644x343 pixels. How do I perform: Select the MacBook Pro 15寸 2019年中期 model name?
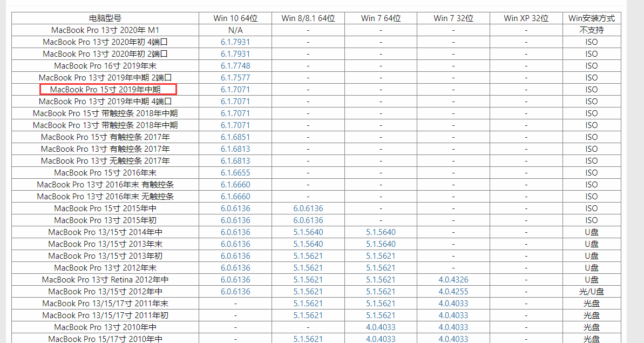pos(105,90)
